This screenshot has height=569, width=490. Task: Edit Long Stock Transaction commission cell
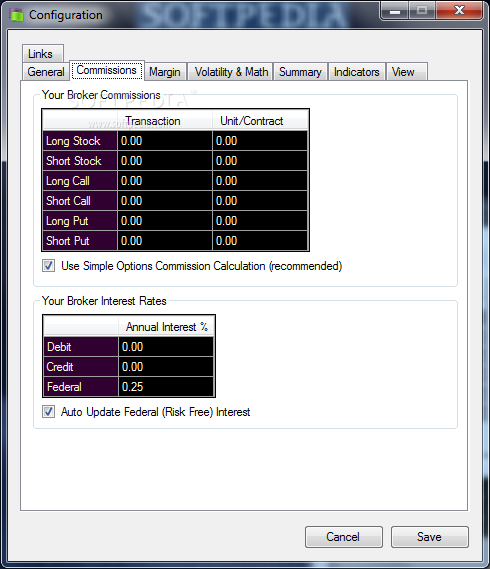click(x=165, y=141)
